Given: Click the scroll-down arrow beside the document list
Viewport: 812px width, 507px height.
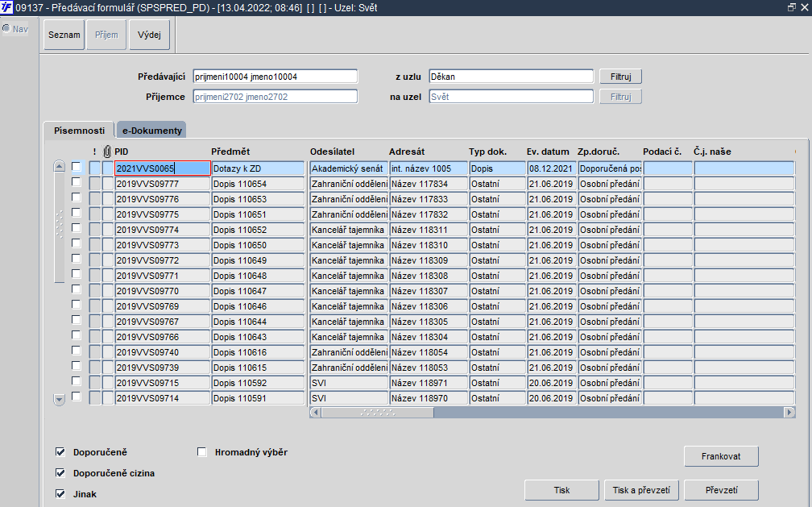Looking at the screenshot, I should (59, 400).
